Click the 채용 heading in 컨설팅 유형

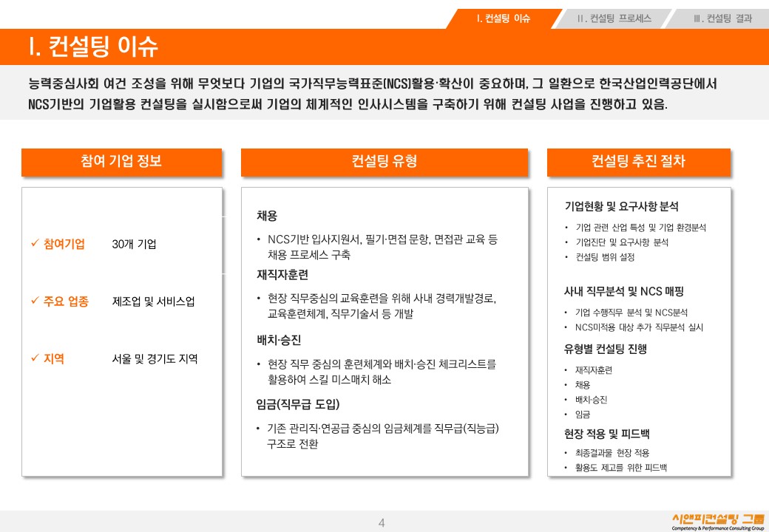(x=267, y=216)
